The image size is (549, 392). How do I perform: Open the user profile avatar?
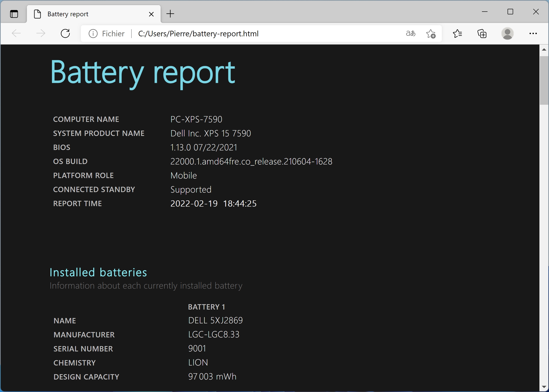pos(508,34)
